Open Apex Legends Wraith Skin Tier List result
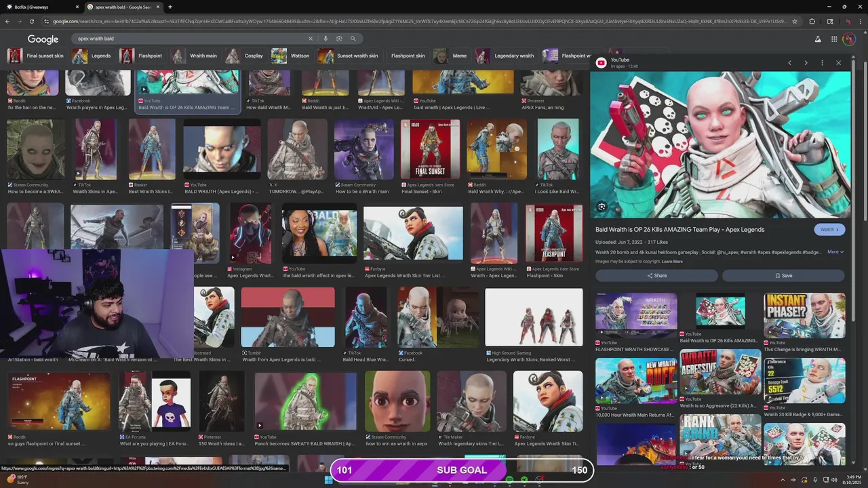868x488 pixels. pyautogui.click(x=413, y=234)
